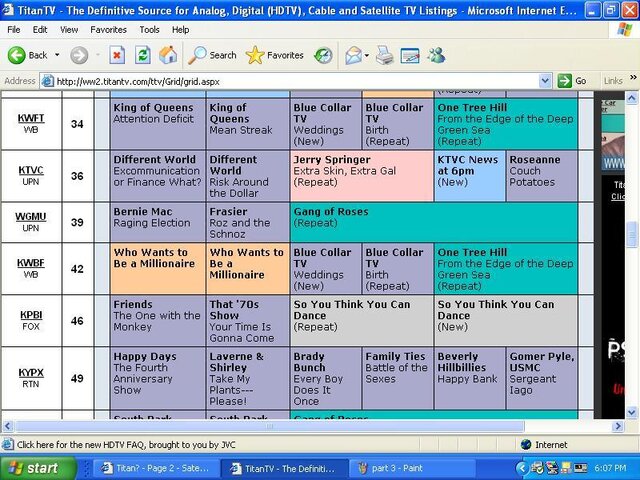The height and width of the screenshot is (480, 640).
Task: Click Internet zone globe in status bar
Action: point(526,444)
